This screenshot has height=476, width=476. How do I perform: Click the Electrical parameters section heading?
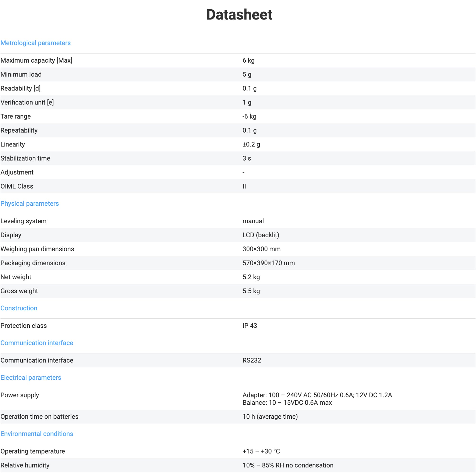coord(30,377)
